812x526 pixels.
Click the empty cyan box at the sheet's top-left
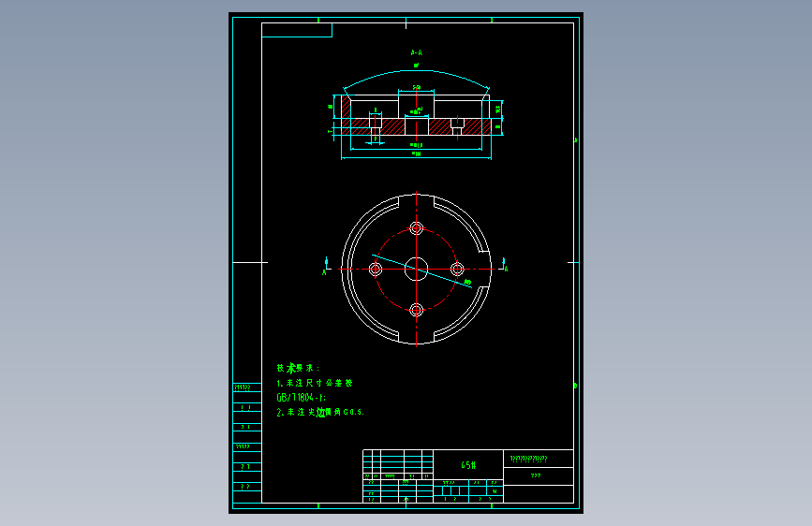pyautogui.click(x=297, y=30)
